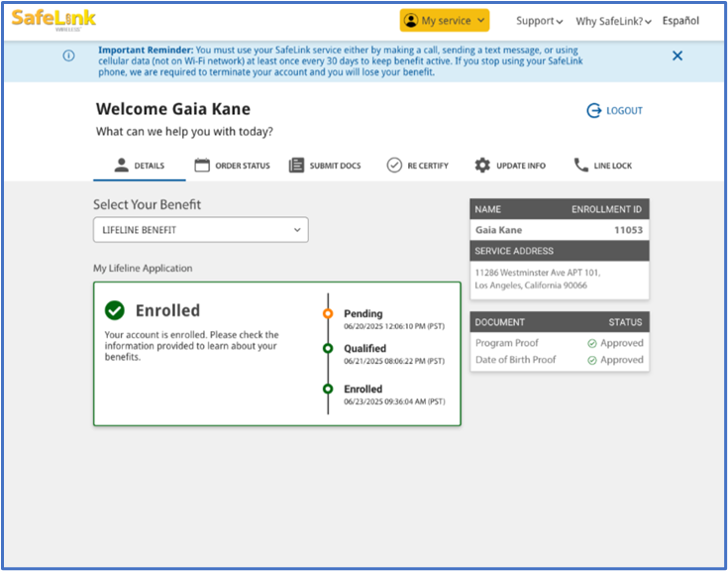
Task: Click the Approved check icon for Date of Birth Proof
Action: point(592,361)
